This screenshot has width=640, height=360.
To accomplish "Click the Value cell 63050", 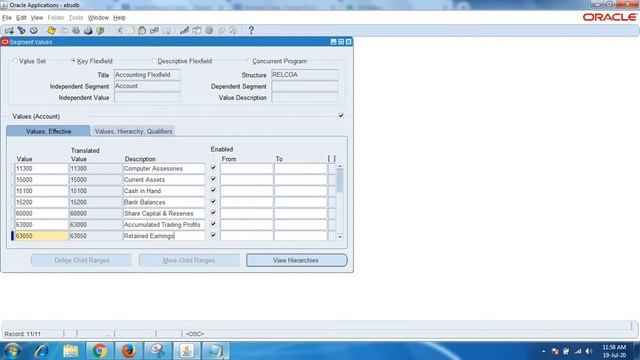I will pyautogui.click(x=42, y=236).
